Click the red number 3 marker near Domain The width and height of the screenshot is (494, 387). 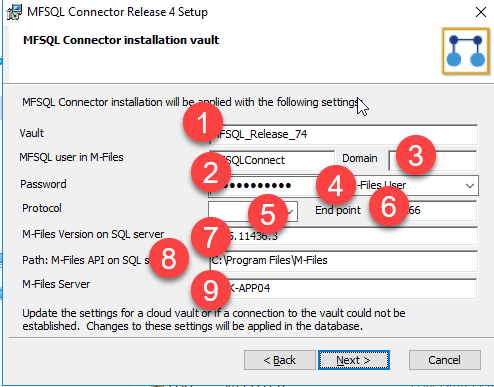click(x=416, y=155)
